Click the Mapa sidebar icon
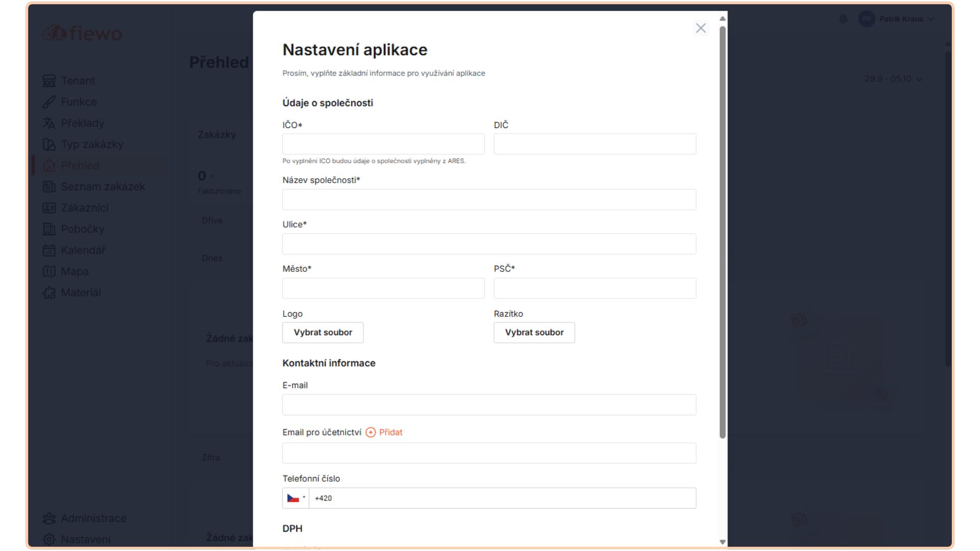The height and width of the screenshot is (551, 980). [49, 271]
